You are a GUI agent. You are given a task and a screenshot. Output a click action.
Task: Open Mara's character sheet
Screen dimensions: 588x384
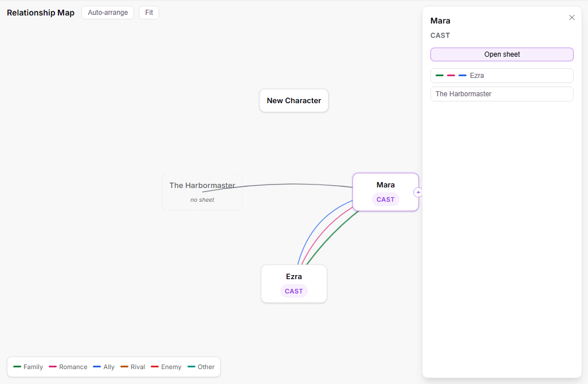pyautogui.click(x=502, y=54)
